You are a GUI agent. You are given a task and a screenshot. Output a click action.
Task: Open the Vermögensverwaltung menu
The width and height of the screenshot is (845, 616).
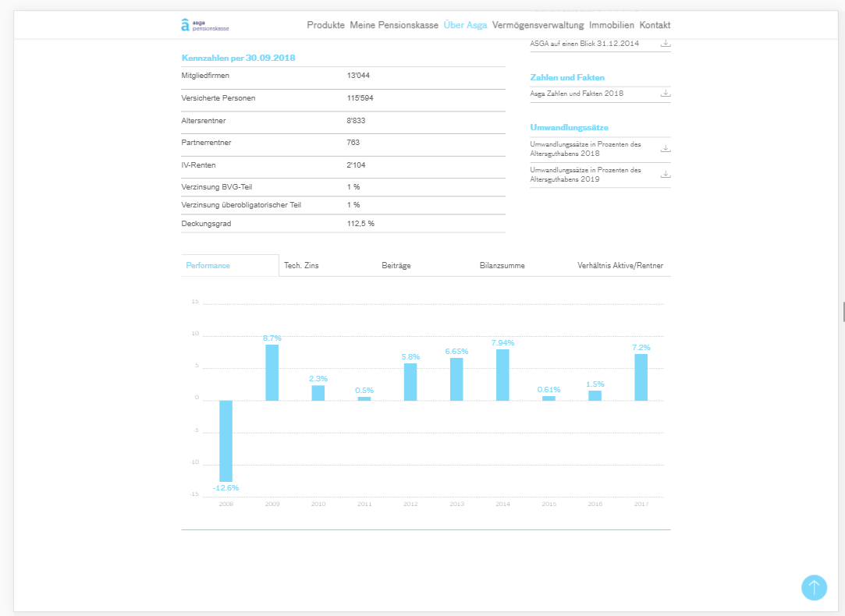tap(538, 25)
